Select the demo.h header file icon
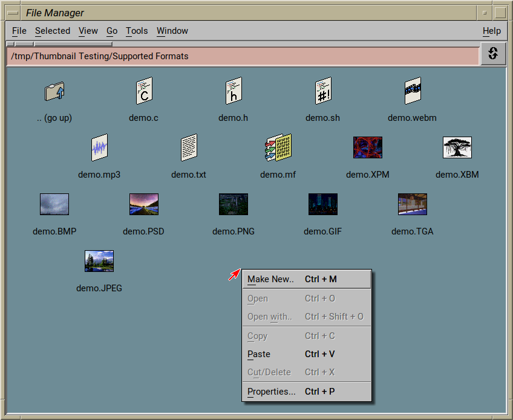Image resolution: width=513 pixels, height=420 pixels. click(234, 91)
